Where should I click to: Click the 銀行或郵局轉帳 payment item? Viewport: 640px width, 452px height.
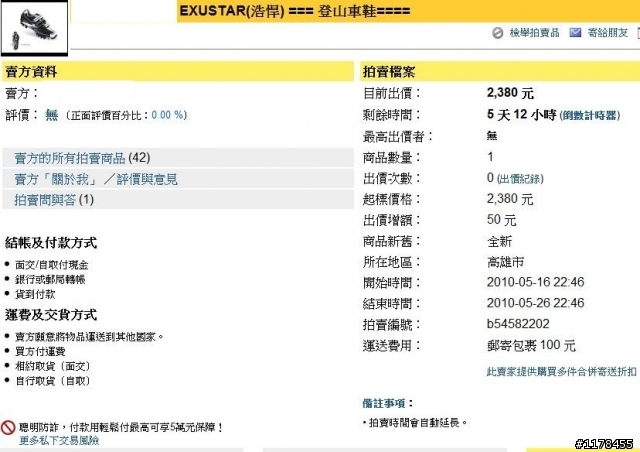[x=50, y=280]
